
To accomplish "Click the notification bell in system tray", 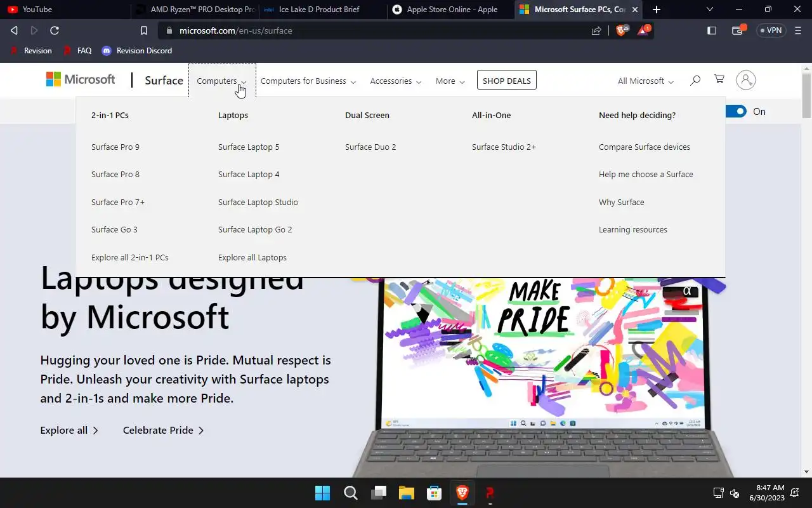I will (x=795, y=493).
